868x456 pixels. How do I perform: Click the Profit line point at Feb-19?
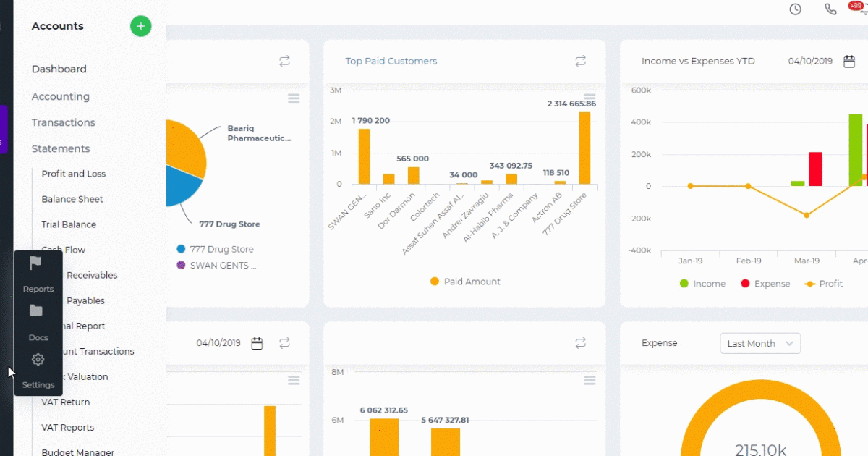point(749,186)
